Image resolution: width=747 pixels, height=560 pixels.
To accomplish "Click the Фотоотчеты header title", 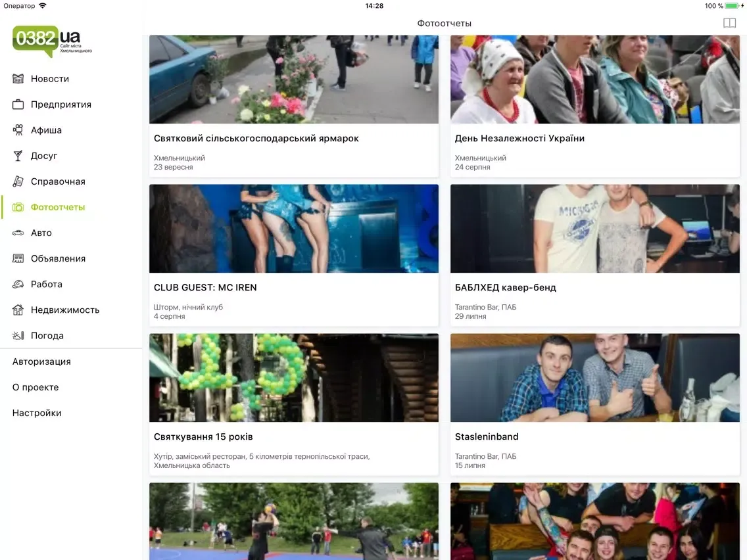I will (x=444, y=24).
